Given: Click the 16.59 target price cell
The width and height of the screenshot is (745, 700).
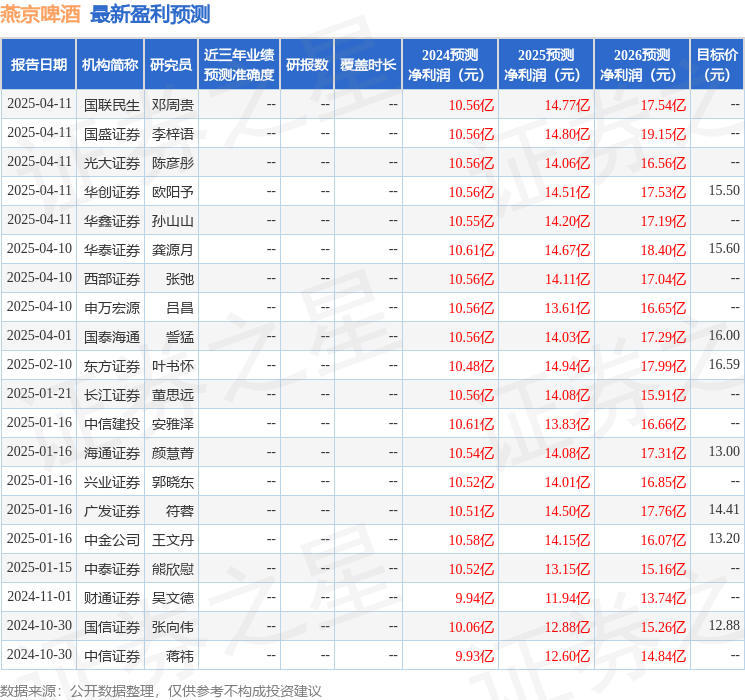Looking at the screenshot, I should [x=723, y=365].
